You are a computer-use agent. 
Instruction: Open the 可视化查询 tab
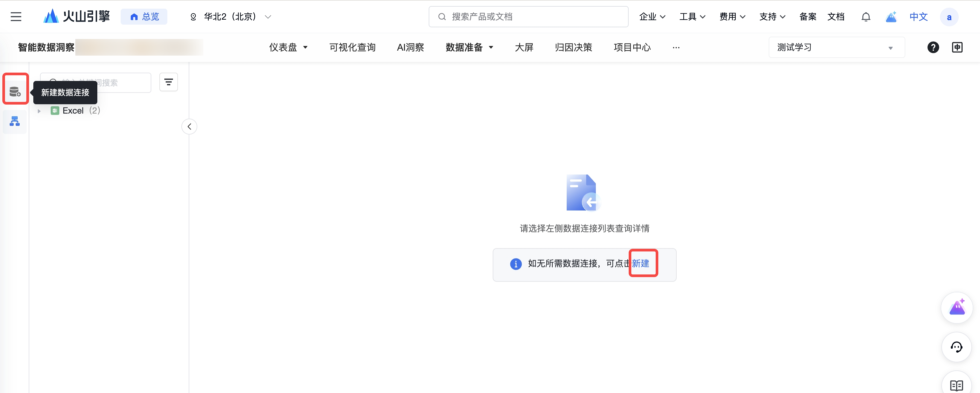click(352, 47)
